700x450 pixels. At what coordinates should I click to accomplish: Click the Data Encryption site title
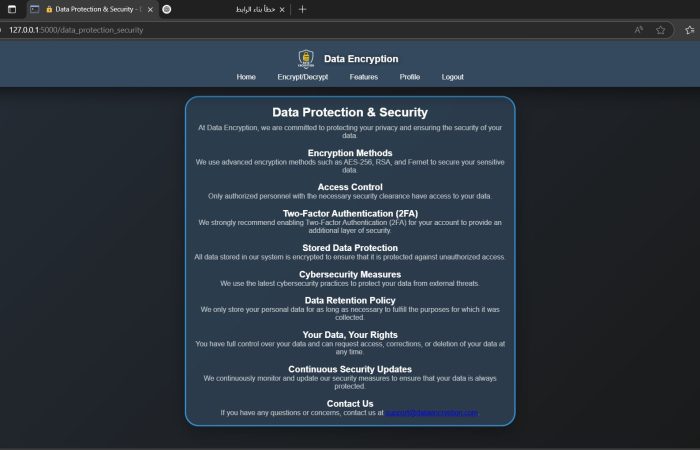tap(361, 59)
